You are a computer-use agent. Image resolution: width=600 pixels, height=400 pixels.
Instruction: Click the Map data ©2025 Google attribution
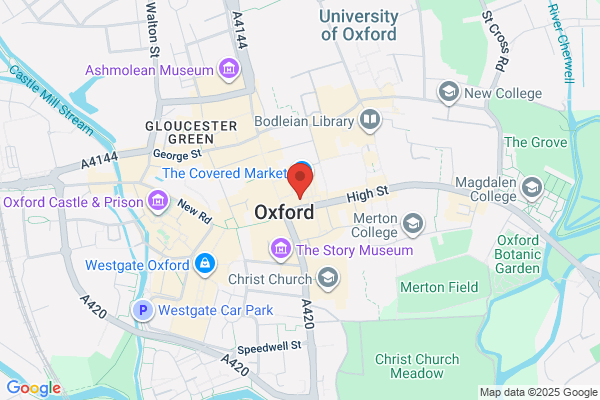coord(539,392)
